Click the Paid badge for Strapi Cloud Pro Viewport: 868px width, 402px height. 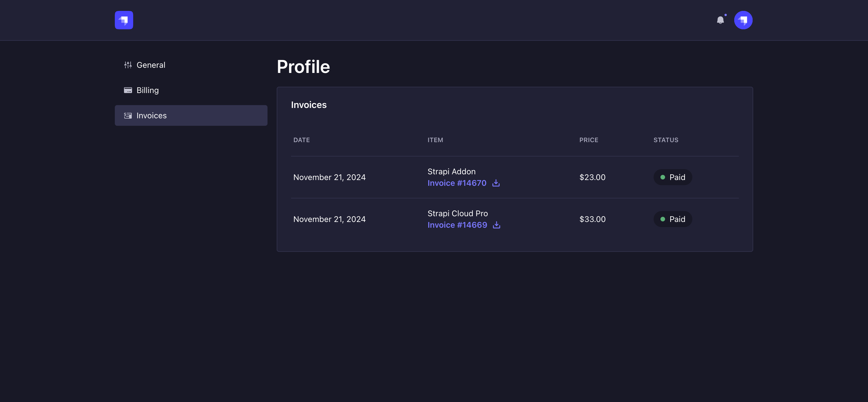tap(673, 219)
